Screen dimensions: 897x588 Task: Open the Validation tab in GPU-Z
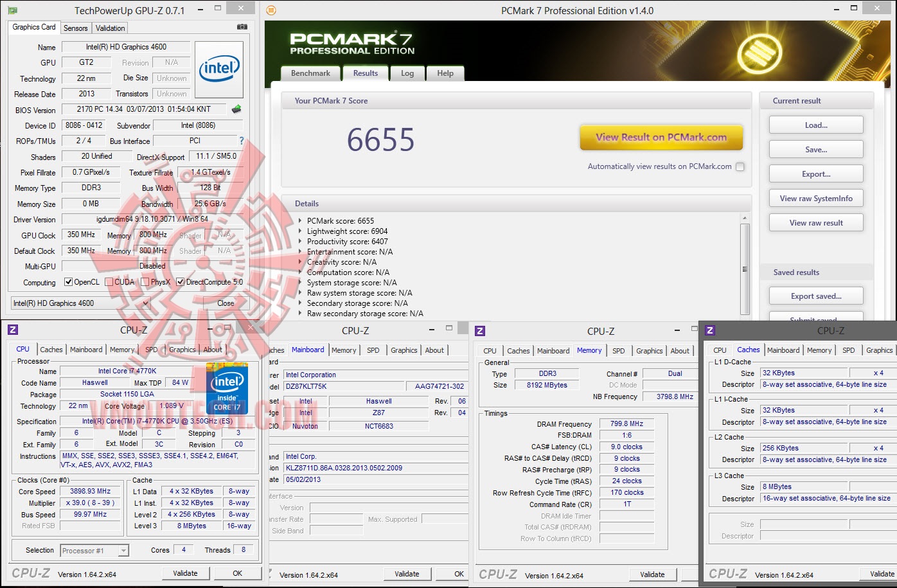111,28
